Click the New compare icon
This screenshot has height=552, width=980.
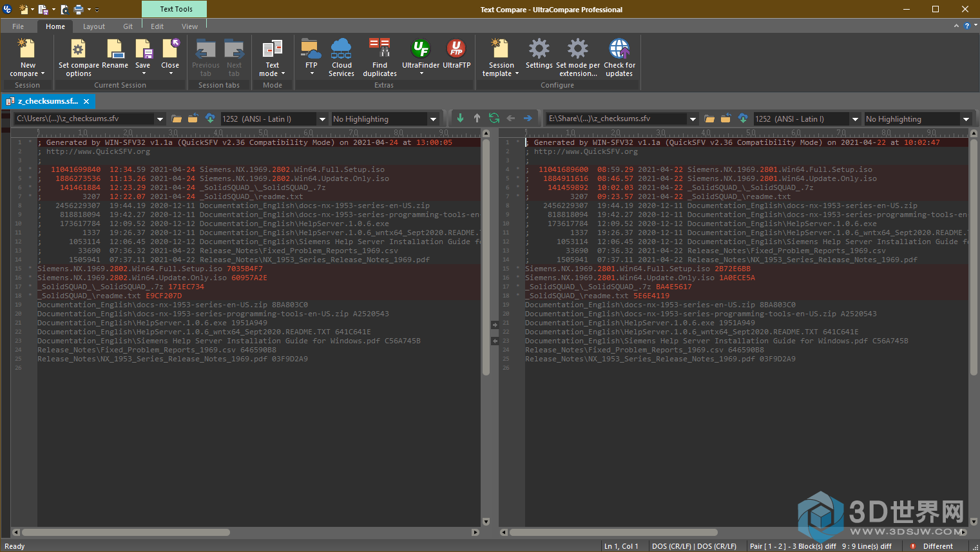(x=28, y=49)
